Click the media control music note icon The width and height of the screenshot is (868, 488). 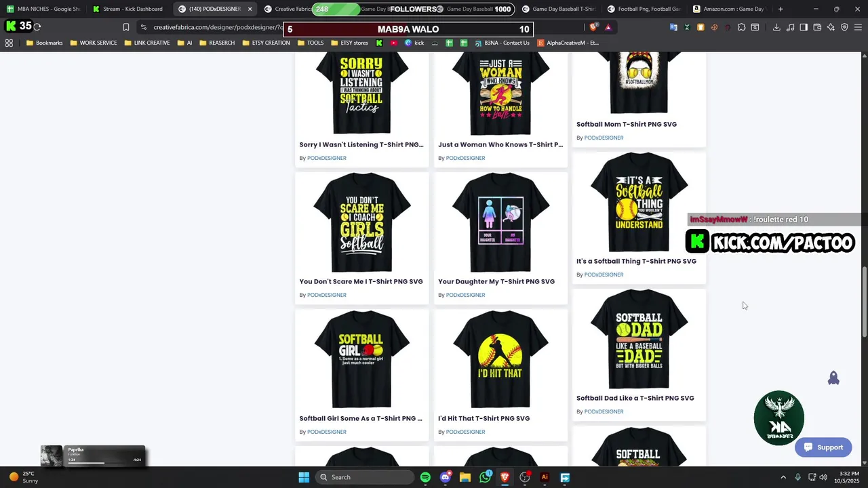(790, 27)
